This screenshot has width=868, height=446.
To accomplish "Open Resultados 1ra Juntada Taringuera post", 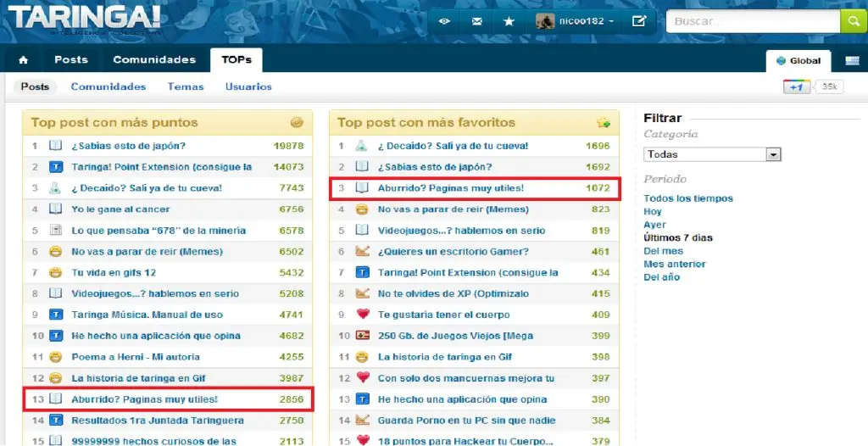I will [x=158, y=421].
